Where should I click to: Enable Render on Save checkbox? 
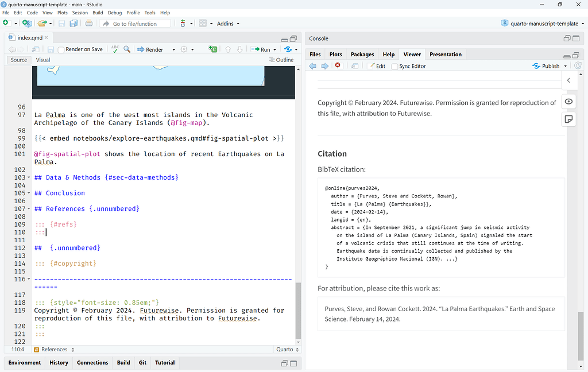point(61,50)
